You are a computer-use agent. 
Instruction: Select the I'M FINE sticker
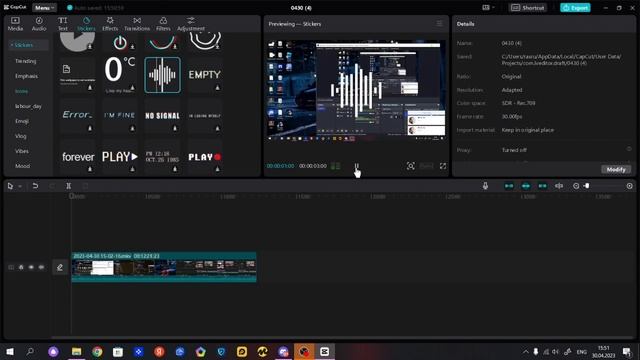point(120,115)
